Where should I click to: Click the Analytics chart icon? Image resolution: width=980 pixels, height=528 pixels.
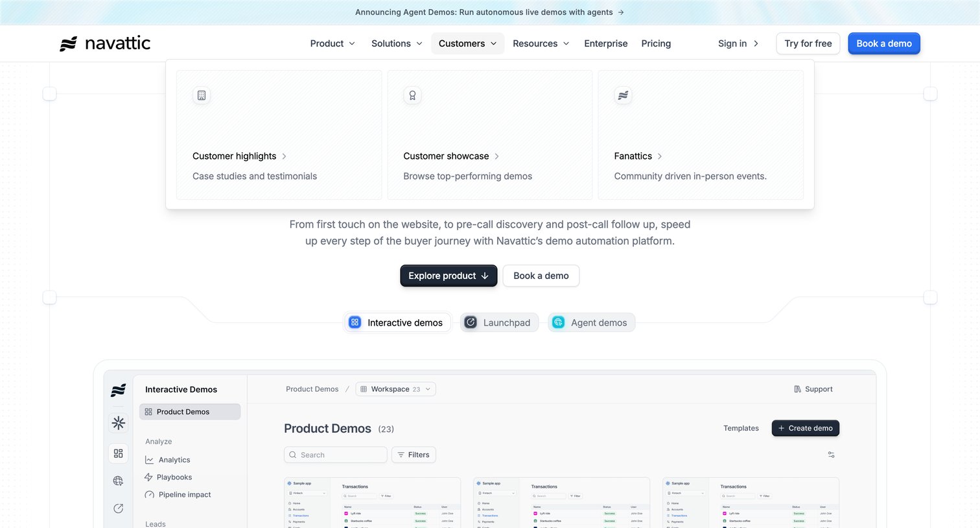tap(149, 460)
